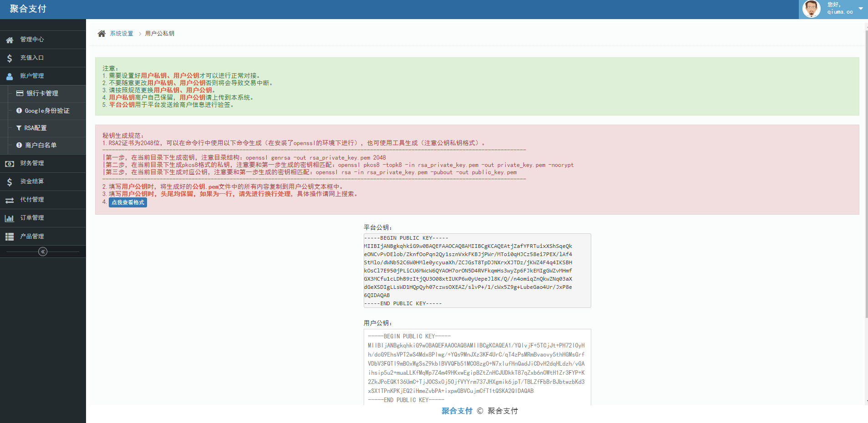This screenshot has height=423, width=868.
Task: Open 管理中心 in the sidebar
Action: pos(32,40)
